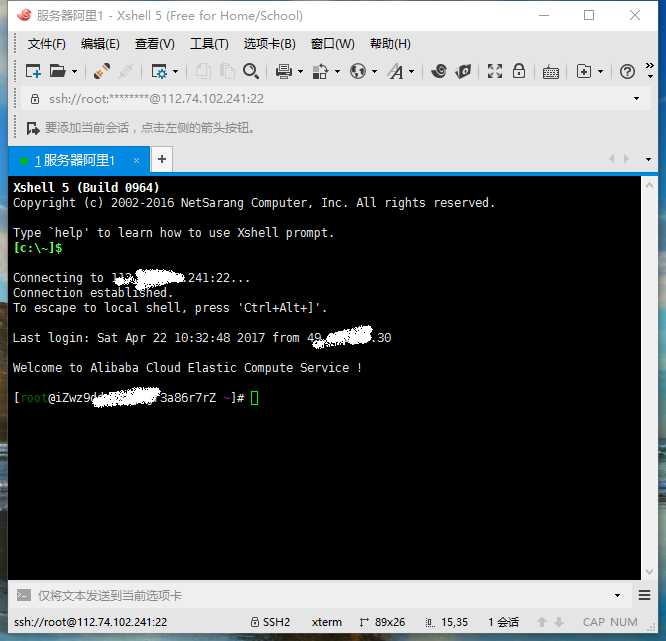Click the tab scroll-left arrow
The width and height of the screenshot is (666, 641).
click(612, 159)
